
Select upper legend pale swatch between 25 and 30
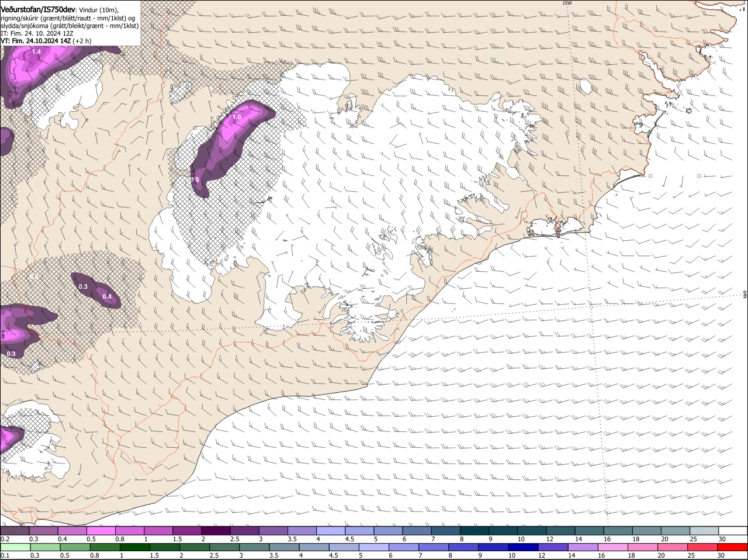click(705, 531)
